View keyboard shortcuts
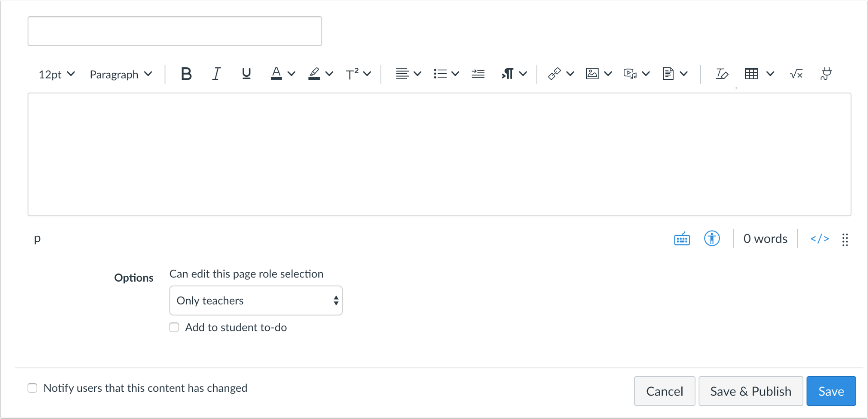The width and height of the screenshot is (868, 419). coord(682,239)
